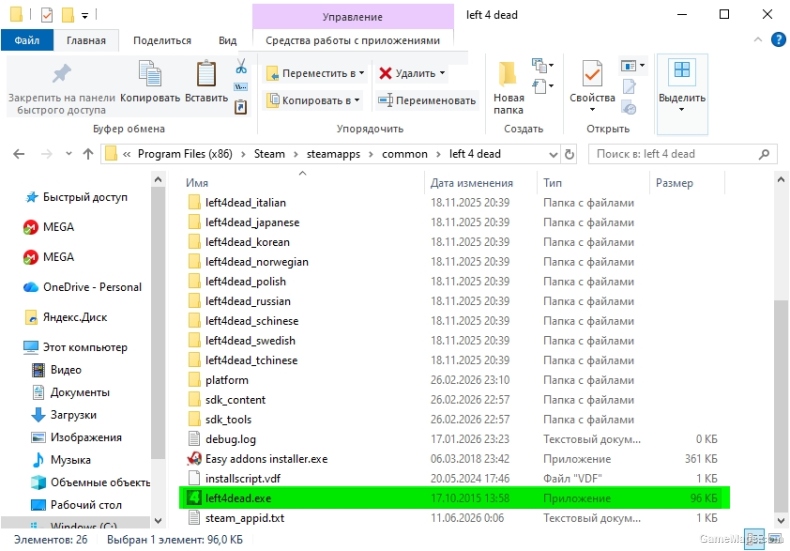Open Переместить в dropdown
Screen dimensions: 790x551
[x=315, y=74]
